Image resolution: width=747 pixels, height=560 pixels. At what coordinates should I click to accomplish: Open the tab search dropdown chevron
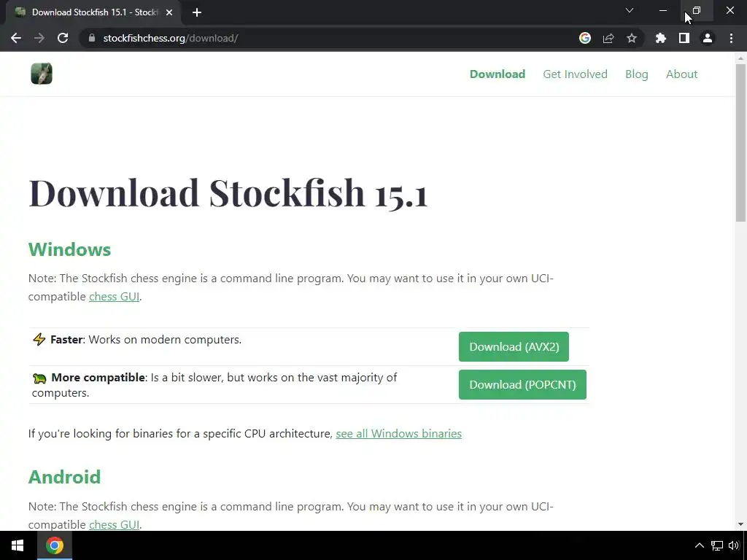(630, 10)
